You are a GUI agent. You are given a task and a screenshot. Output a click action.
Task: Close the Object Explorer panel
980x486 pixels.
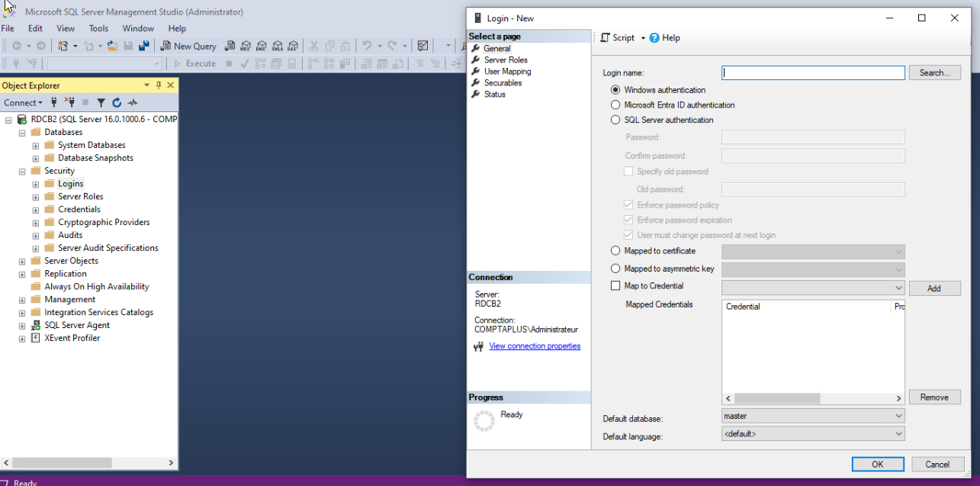pyautogui.click(x=170, y=85)
